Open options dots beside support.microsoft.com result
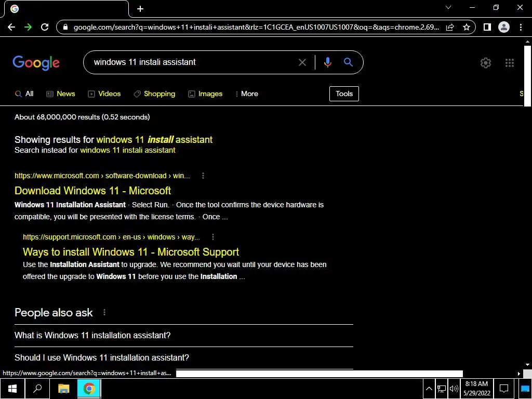Image resolution: width=532 pixels, height=399 pixels. tap(212, 237)
